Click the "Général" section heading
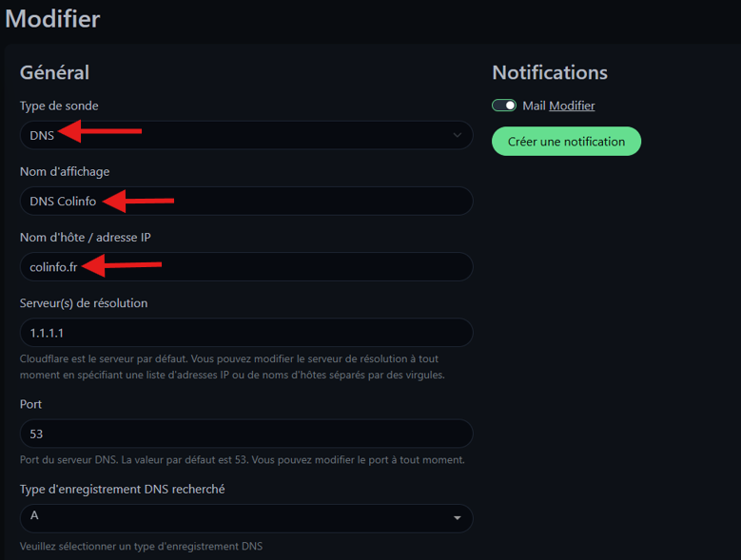 [x=54, y=72]
